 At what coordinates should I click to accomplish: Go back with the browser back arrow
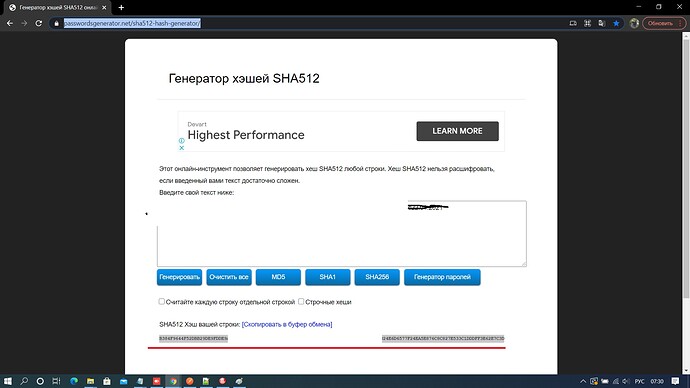(10, 23)
